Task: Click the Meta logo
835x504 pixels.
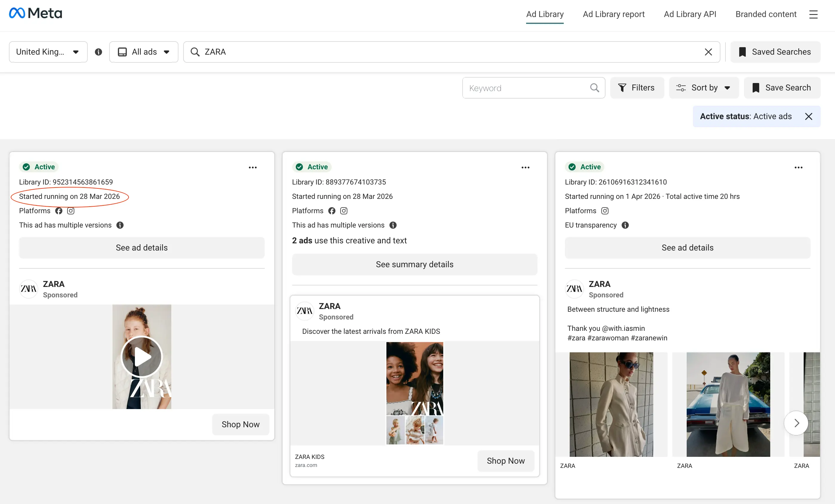Action: [35, 13]
